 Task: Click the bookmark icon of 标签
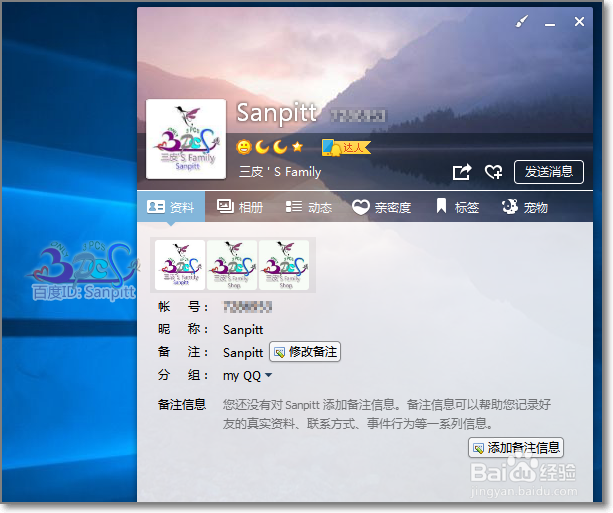441,205
